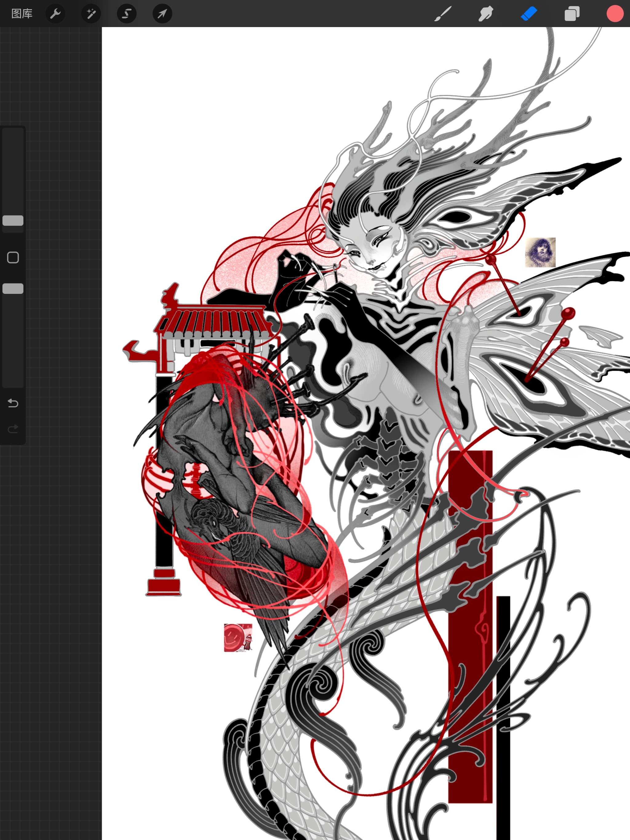Open the Gallery (图库) view
The height and width of the screenshot is (840, 630).
(x=22, y=14)
